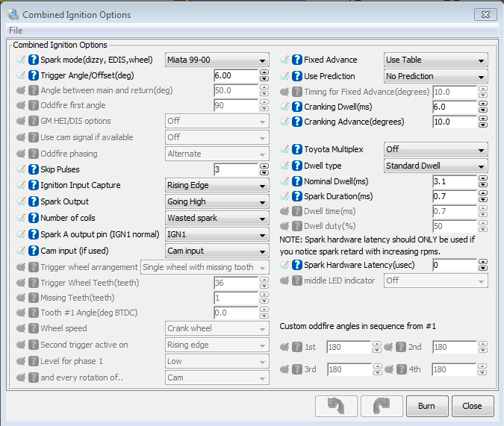The image size is (504, 426).
Task: Open the Number of coils dropdown
Action: click(x=217, y=218)
